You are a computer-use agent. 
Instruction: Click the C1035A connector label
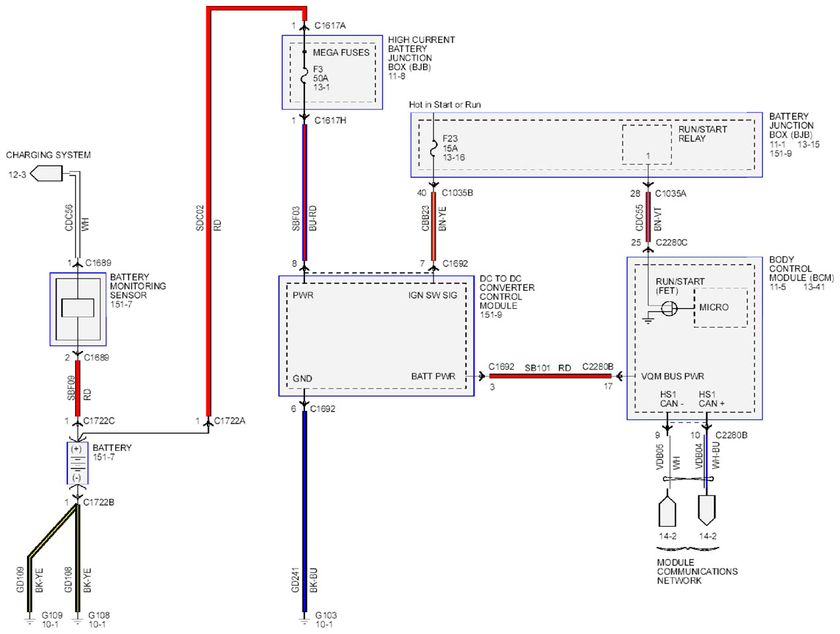pyautogui.click(x=670, y=194)
